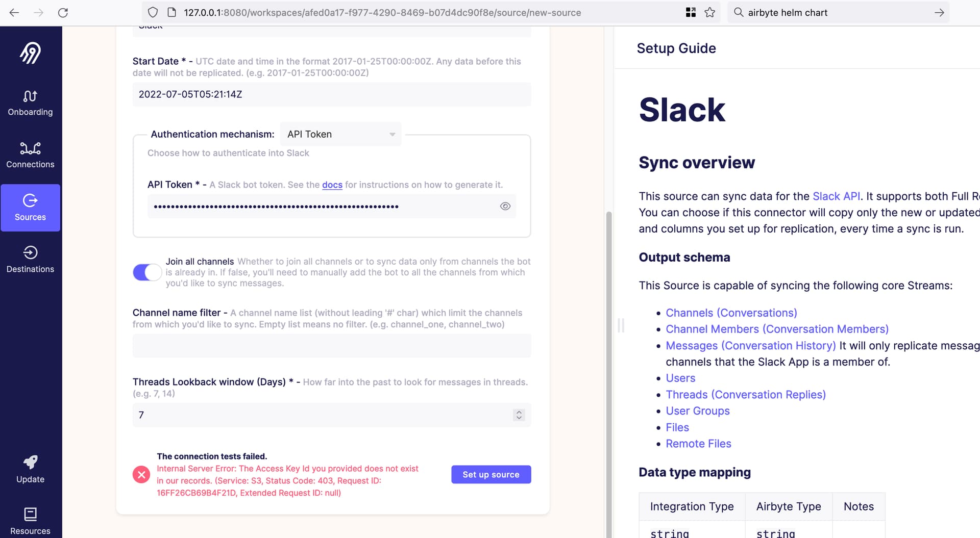Open Messages (Conversation History) link
980x538 pixels.
(751, 345)
